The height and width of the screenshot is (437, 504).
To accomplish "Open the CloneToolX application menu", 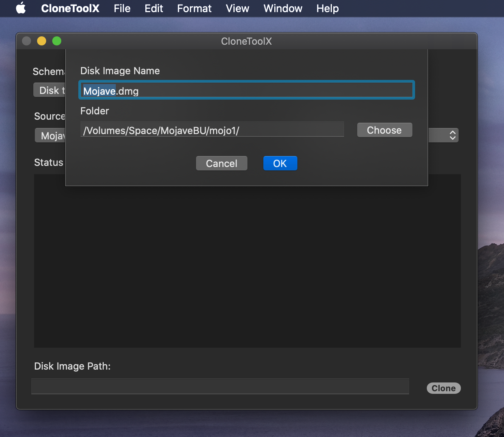I will (70, 8).
